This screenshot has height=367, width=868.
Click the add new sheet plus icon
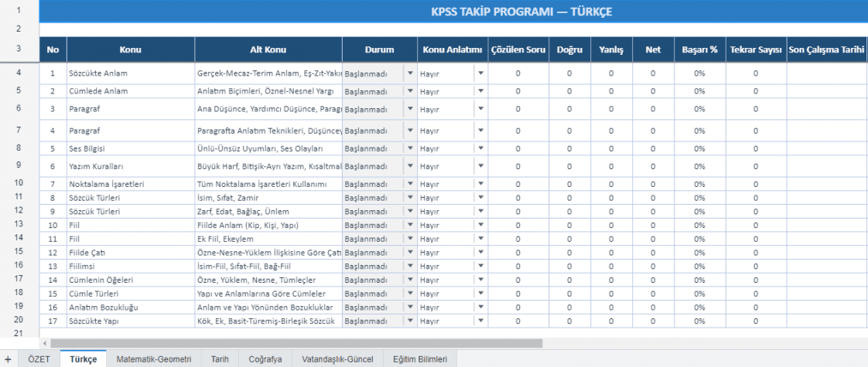[8, 359]
